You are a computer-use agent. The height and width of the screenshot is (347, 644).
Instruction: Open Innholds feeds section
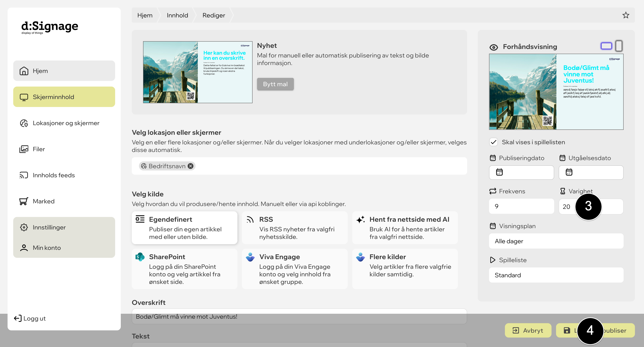tap(64, 175)
